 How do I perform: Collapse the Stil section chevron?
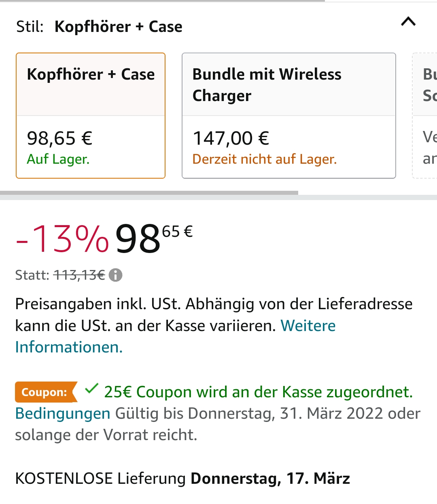click(x=408, y=22)
